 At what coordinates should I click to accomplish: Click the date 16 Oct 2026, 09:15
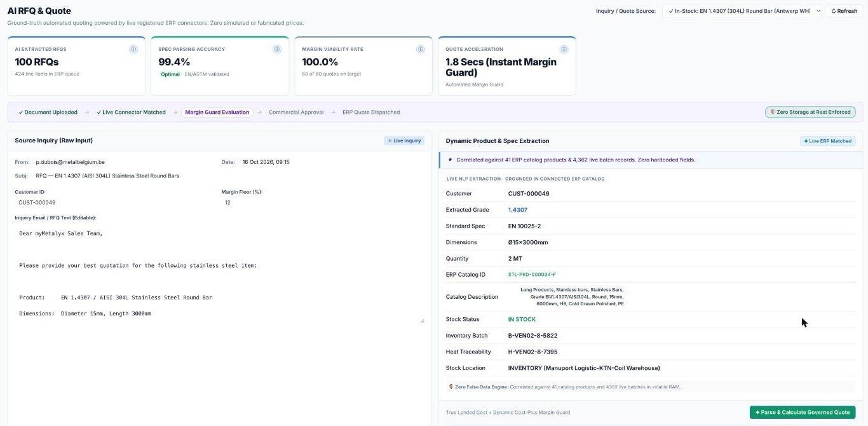coord(266,162)
